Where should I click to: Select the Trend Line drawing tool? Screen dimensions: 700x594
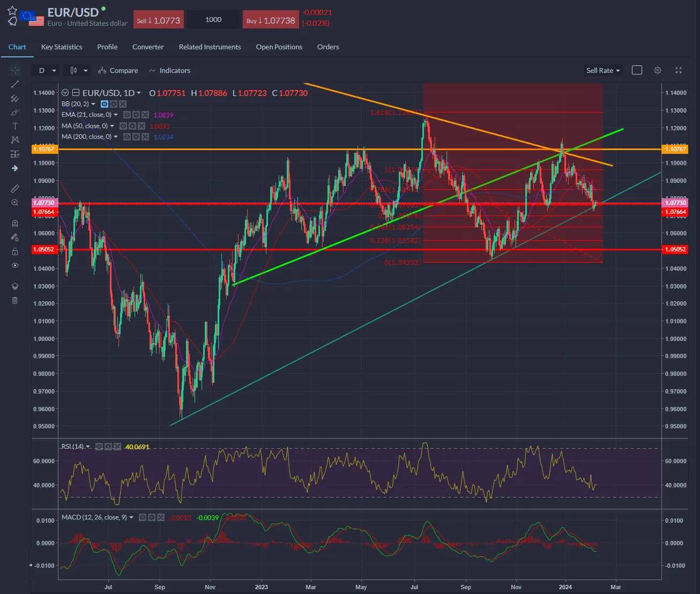click(14, 84)
